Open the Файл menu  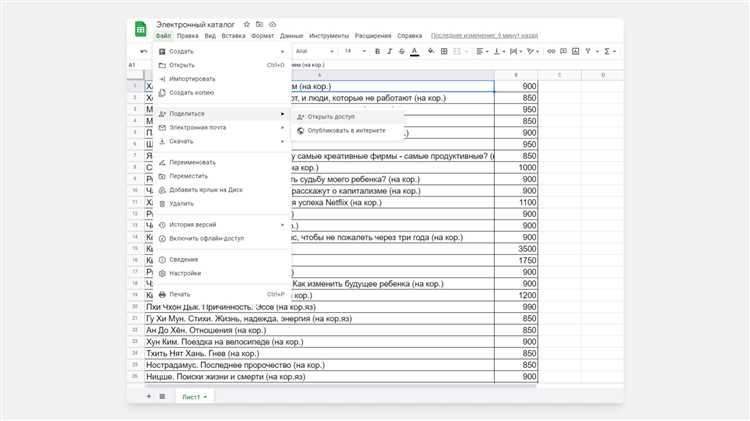[x=163, y=36]
